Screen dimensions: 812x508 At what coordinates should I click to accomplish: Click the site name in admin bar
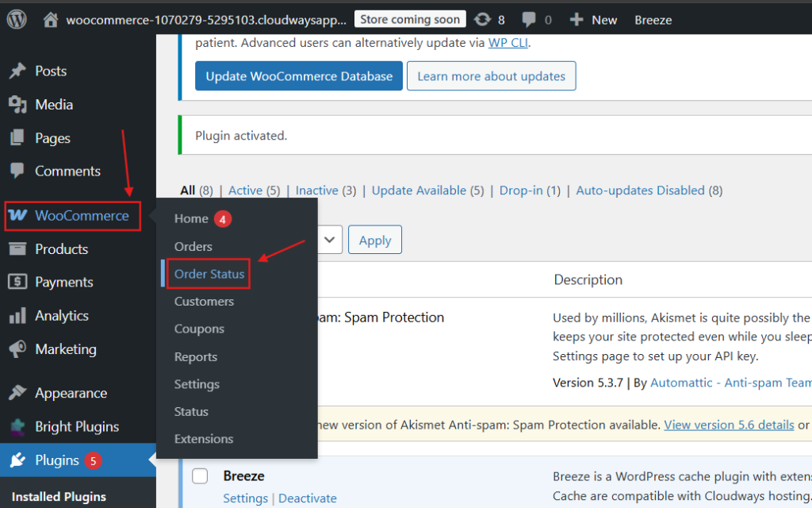[x=206, y=20]
